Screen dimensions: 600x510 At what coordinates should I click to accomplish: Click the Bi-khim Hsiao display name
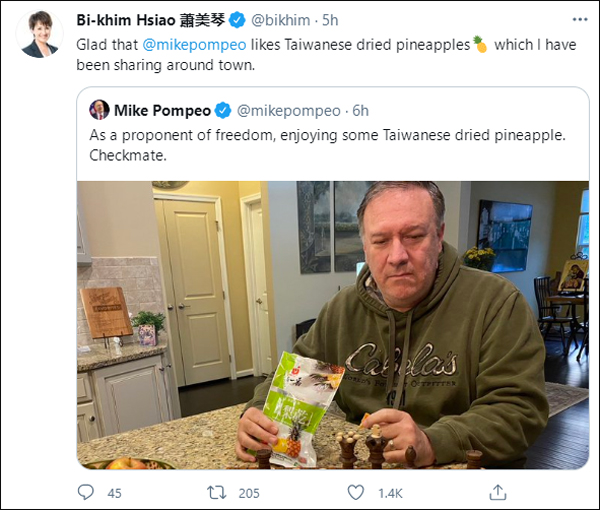pyautogui.click(x=151, y=20)
